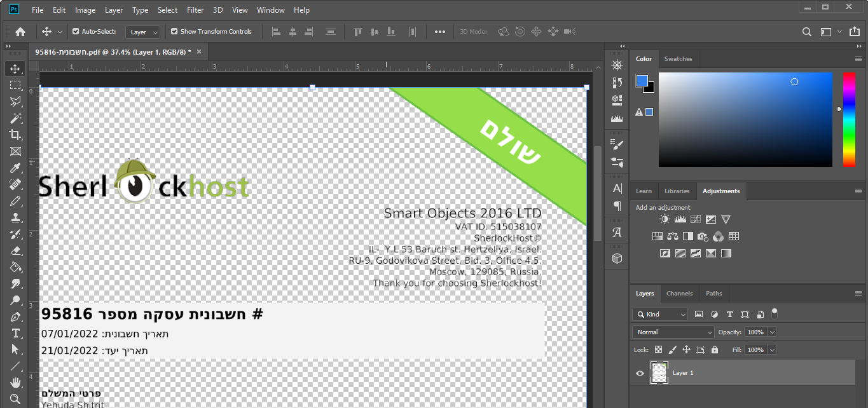Viewport: 868px width, 408px height.
Task: Uncheck Show Transform Controls
Action: 174,32
